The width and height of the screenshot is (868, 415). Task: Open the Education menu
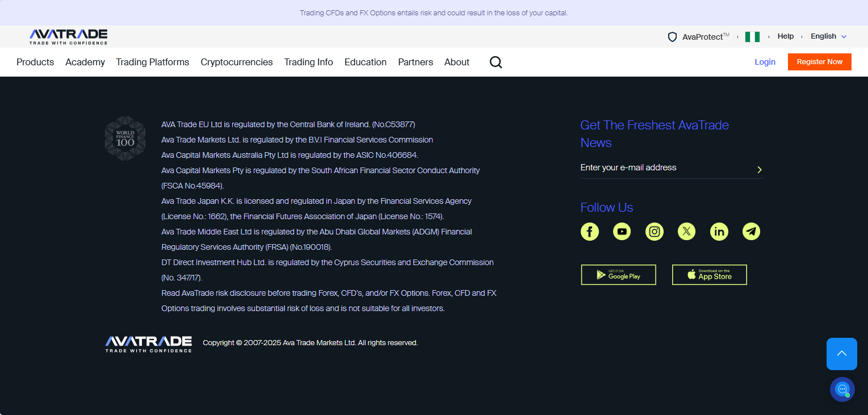[366, 62]
